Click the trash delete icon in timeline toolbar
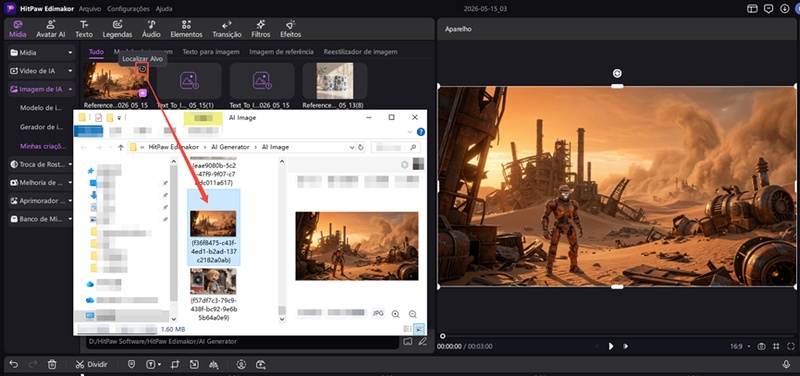The image size is (800, 376). click(52, 364)
